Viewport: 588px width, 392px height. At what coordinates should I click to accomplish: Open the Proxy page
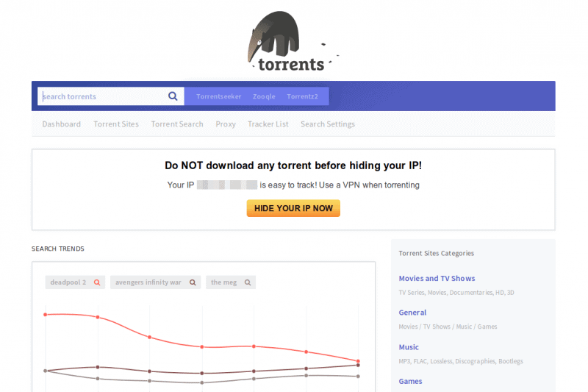226,124
